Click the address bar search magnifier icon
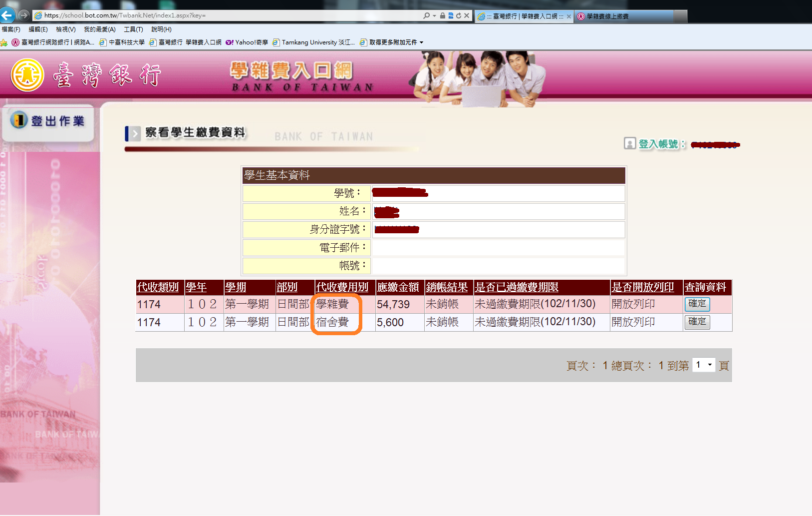The width and height of the screenshot is (812, 516). coord(426,15)
